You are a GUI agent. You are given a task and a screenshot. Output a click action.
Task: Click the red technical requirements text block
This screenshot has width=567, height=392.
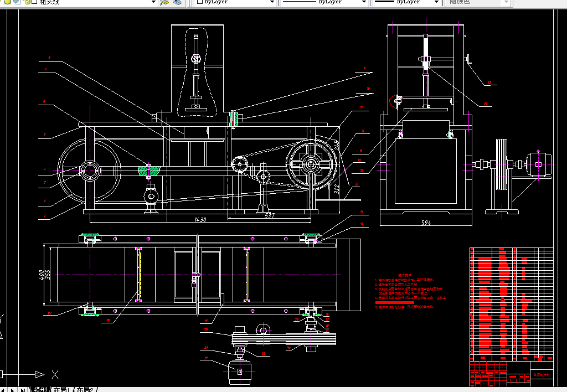(x=410, y=291)
